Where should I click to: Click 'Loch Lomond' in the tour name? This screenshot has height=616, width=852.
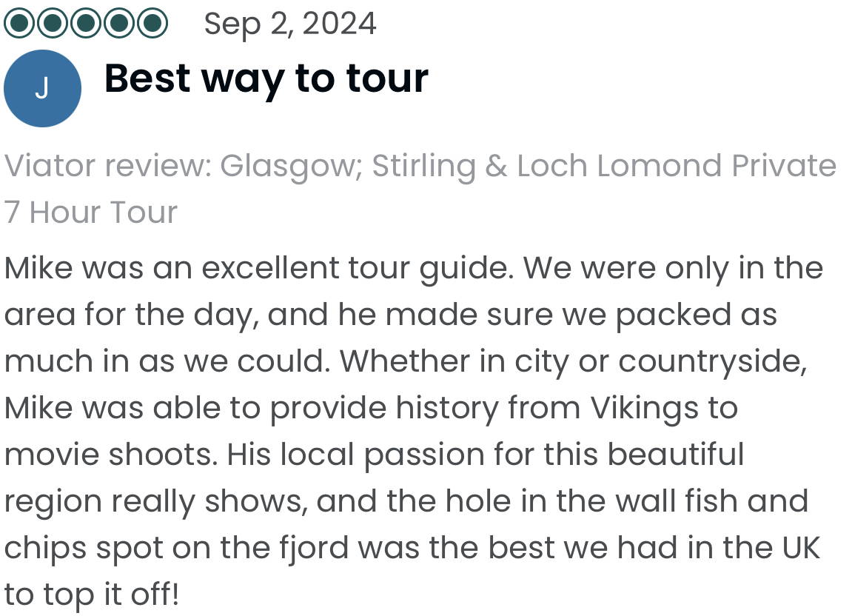[x=620, y=165]
